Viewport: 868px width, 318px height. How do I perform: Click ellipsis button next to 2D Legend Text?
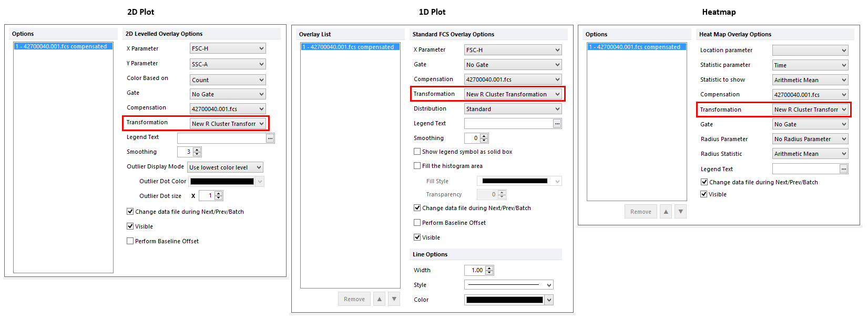click(x=270, y=138)
